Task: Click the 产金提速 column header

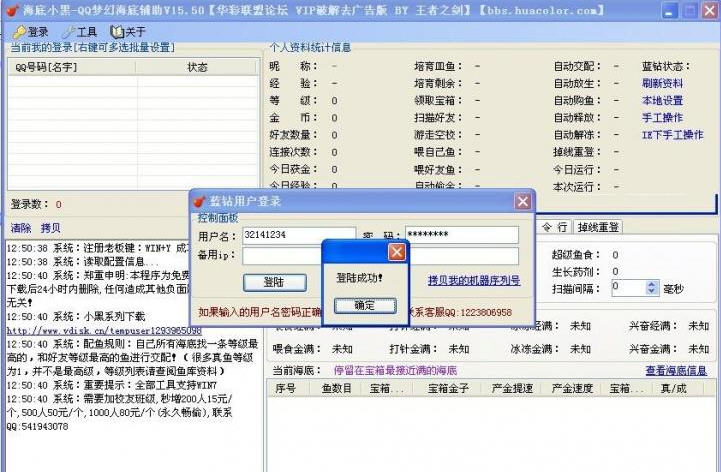Action: pos(512,388)
